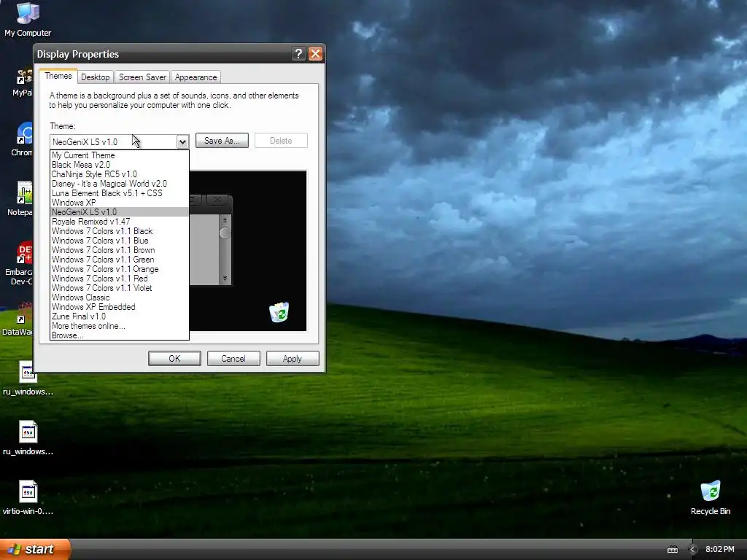The height and width of the screenshot is (560, 747).
Task: Open the Start menu
Action: click(x=35, y=549)
